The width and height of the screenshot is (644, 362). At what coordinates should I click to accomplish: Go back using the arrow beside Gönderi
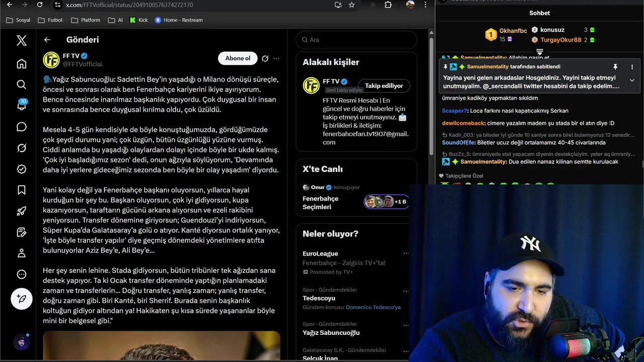(x=47, y=40)
